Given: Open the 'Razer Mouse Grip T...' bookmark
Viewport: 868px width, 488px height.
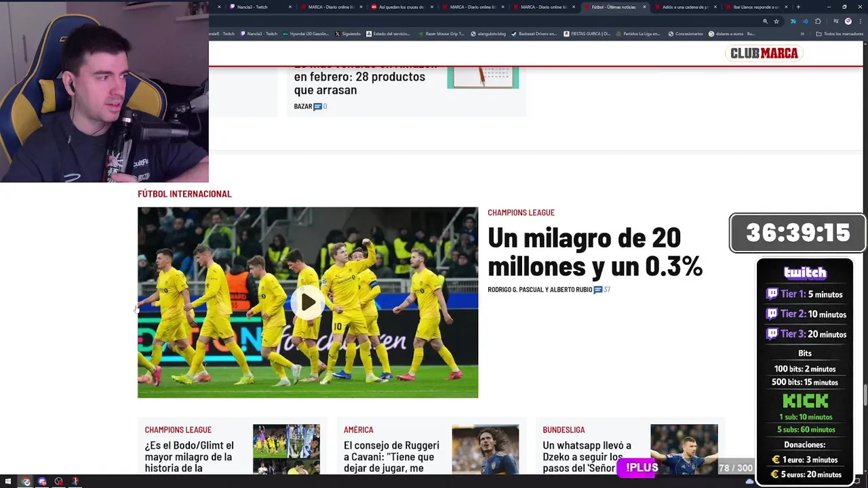Looking at the screenshot, I should (441, 33).
